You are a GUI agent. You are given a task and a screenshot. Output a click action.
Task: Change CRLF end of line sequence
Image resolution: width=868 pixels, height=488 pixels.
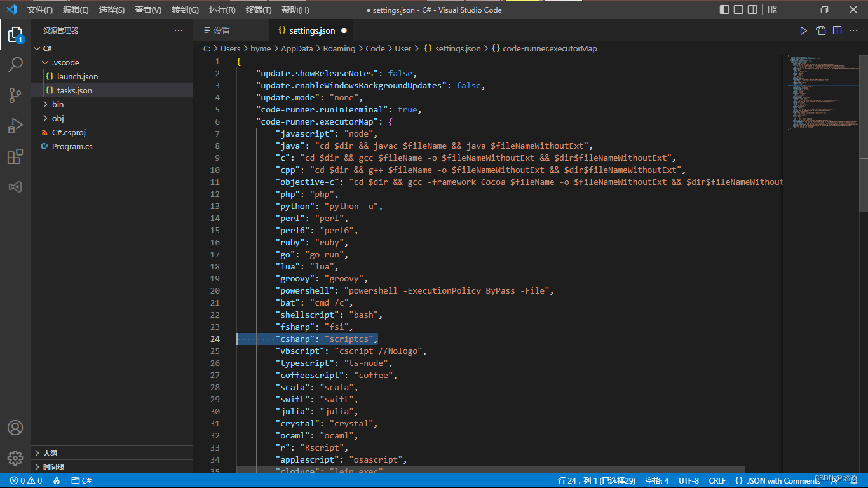tap(717, 481)
